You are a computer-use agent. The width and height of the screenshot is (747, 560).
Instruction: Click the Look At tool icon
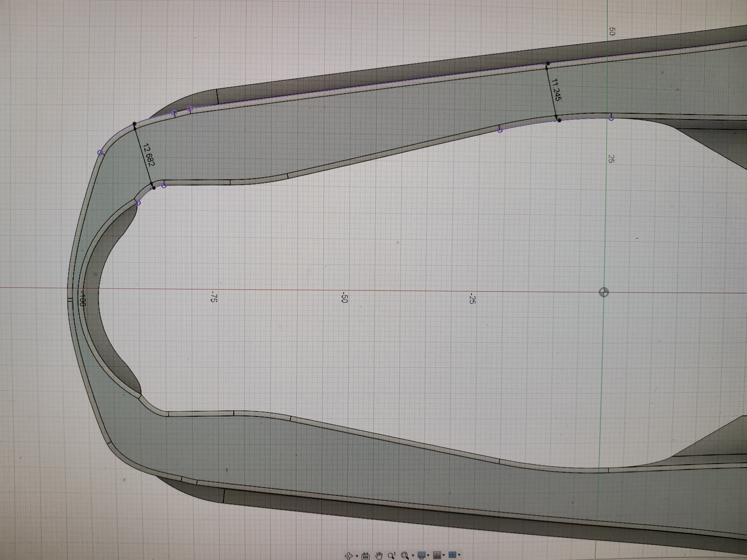click(x=366, y=556)
